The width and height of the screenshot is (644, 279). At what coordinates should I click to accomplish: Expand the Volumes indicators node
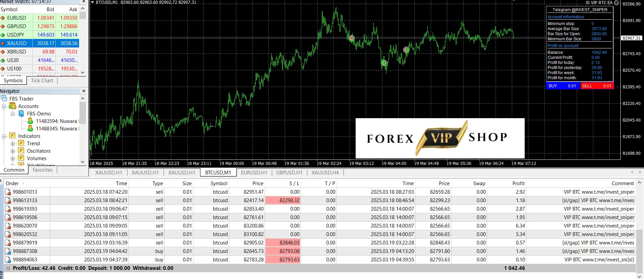pyautogui.click(x=13, y=158)
